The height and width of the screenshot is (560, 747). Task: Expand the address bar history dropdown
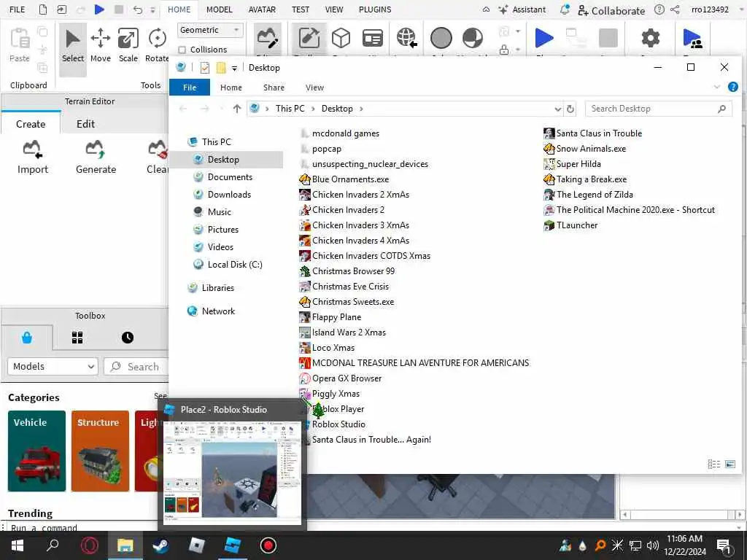pos(558,109)
